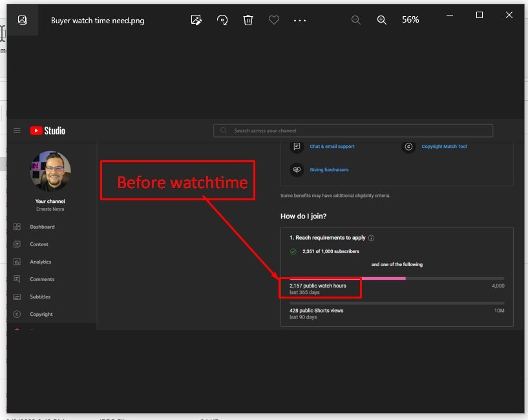Open Dashboard in the sidebar

[42, 227]
